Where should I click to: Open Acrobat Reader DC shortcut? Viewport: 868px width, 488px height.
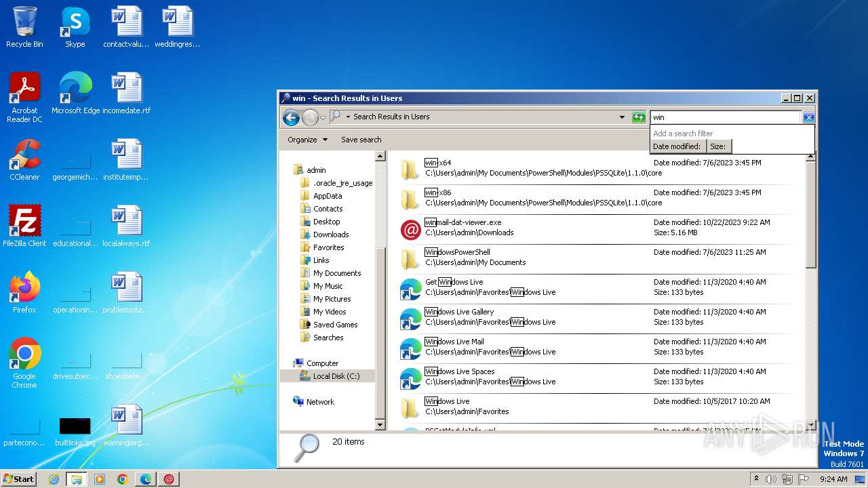coord(24,98)
